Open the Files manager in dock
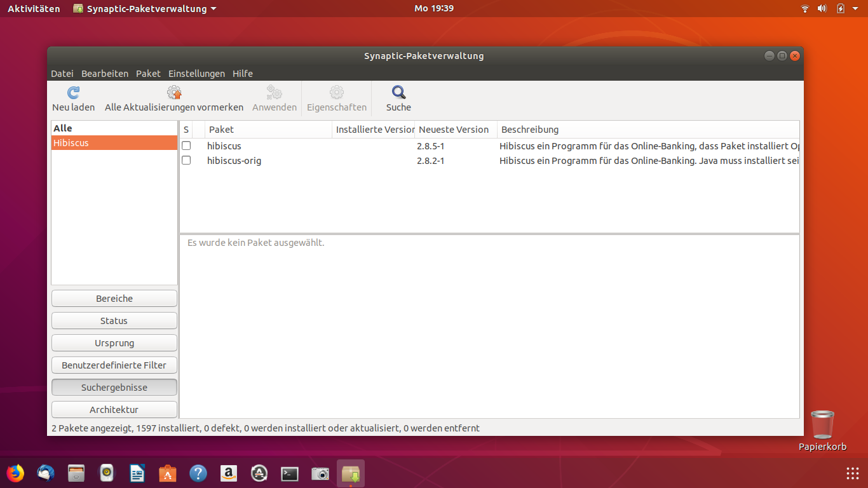Viewport: 868px width, 488px height. [76, 473]
